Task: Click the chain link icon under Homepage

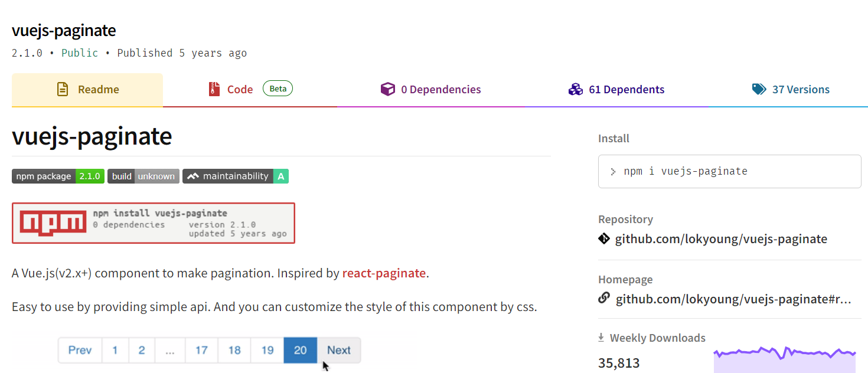Action: click(x=604, y=299)
